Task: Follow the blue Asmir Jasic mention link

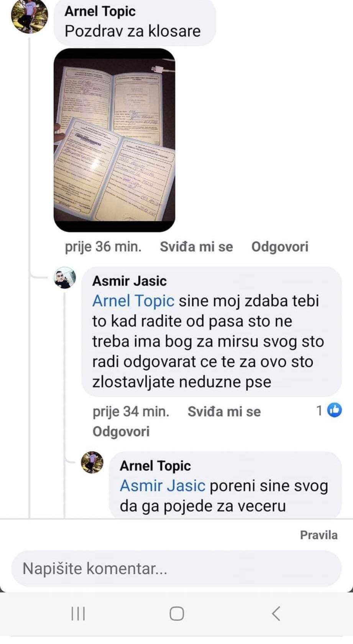Action: tap(163, 486)
